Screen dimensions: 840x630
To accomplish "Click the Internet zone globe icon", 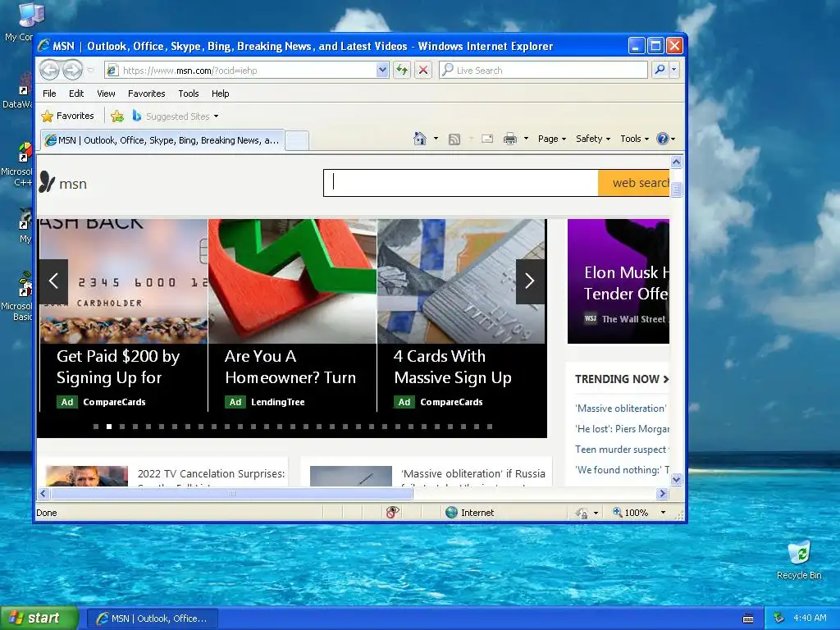I will (x=452, y=513).
